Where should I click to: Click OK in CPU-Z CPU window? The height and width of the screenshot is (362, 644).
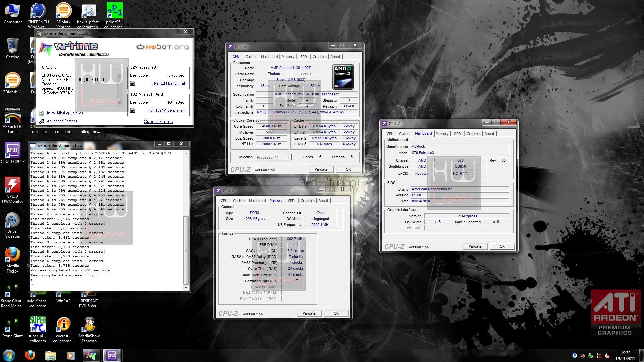348,169
